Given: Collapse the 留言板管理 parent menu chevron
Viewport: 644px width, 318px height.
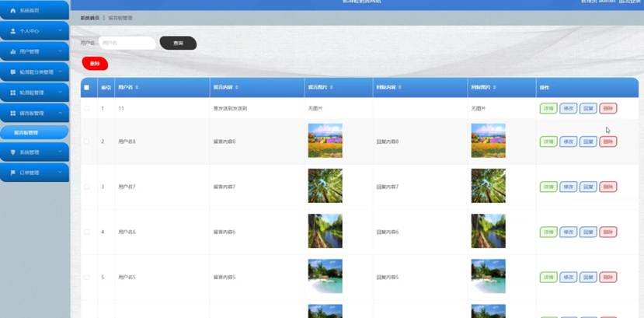Looking at the screenshot, I should click(61, 113).
